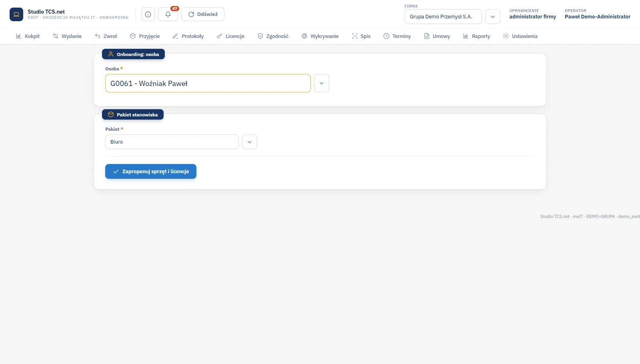Viewport: 640px width, 364px height.
Task: Click the Kokpit chart icon
Action: point(18,36)
